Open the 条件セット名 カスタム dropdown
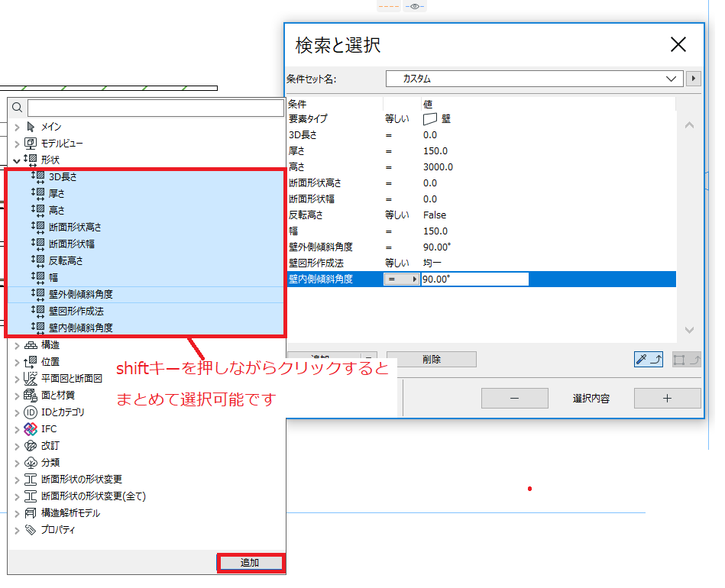 point(535,79)
